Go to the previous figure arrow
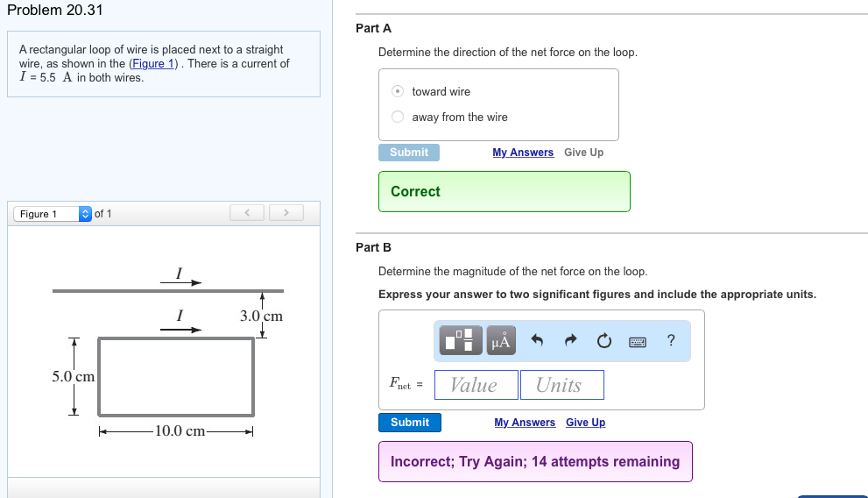Image resolution: width=868 pixels, height=498 pixels. [248, 213]
